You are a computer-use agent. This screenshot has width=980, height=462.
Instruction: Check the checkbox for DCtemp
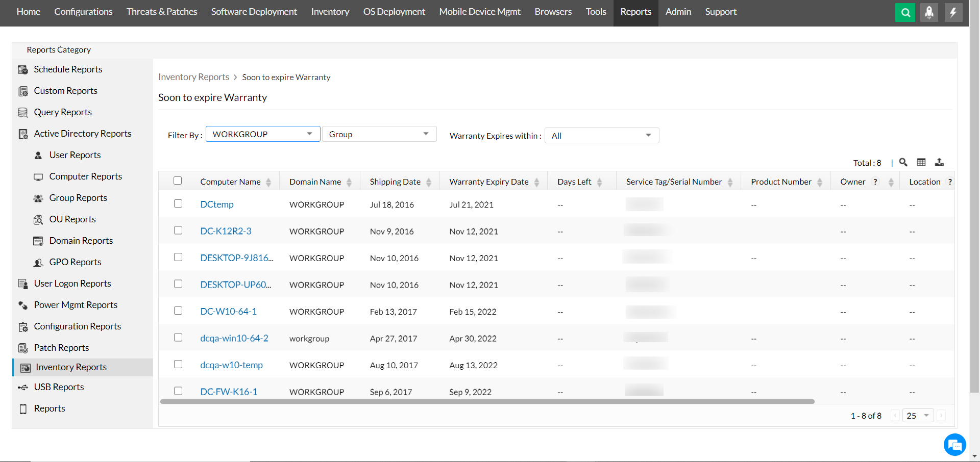tap(178, 203)
